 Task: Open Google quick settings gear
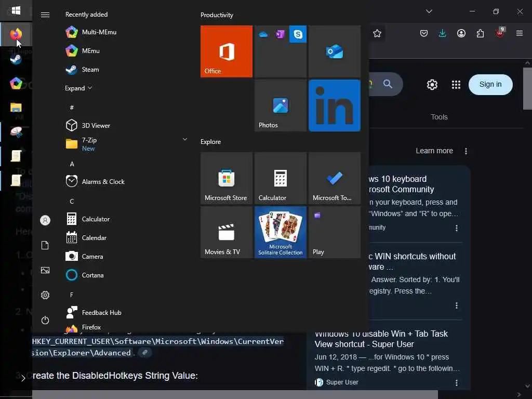pyautogui.click(x=432, y=85)
